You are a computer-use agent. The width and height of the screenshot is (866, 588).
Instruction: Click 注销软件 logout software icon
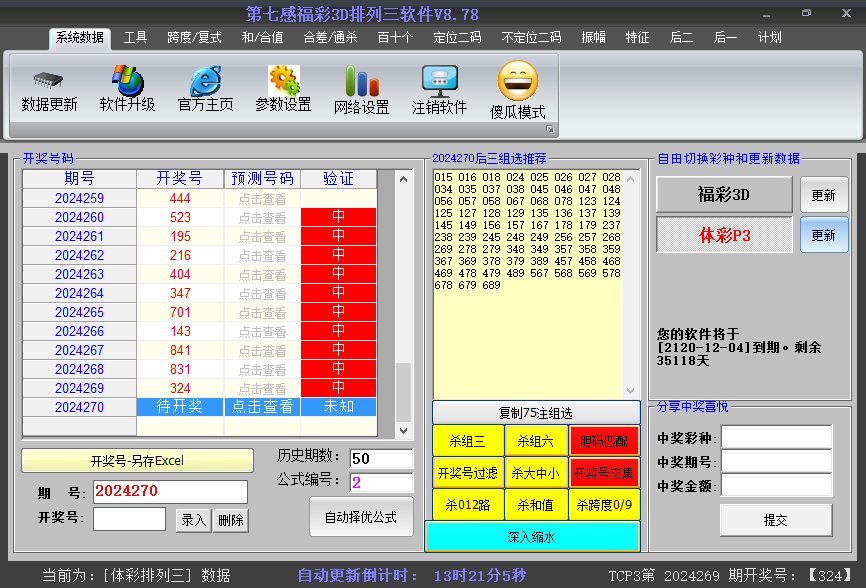[x=439, y=81]
